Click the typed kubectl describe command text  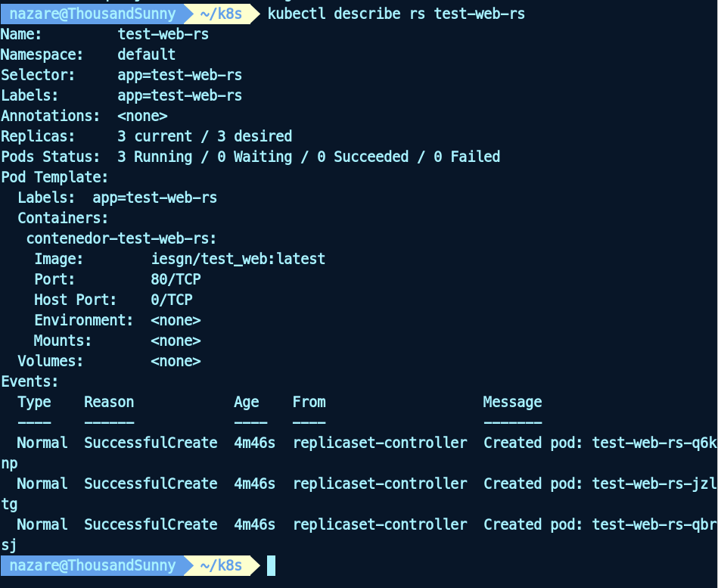[396, 14]
